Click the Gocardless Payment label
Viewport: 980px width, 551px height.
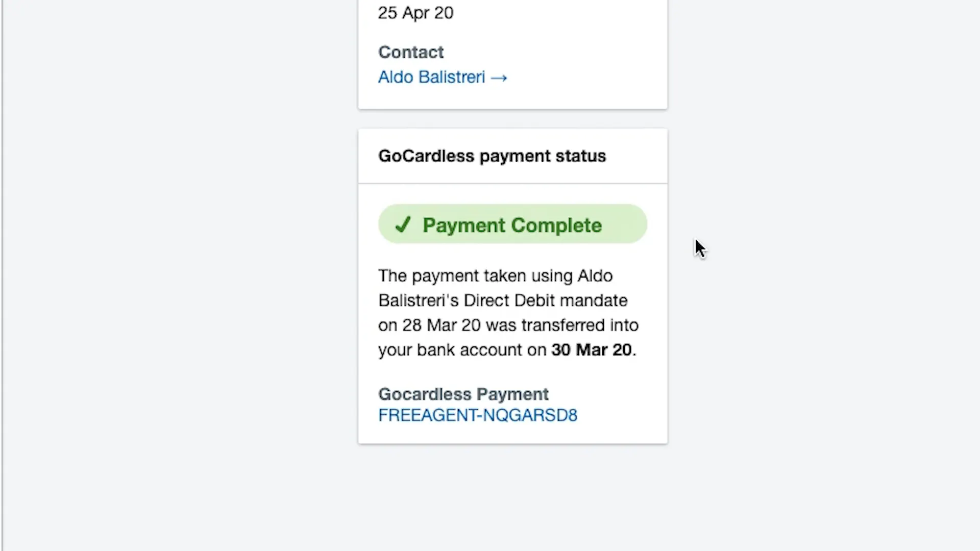coord(463,394)
